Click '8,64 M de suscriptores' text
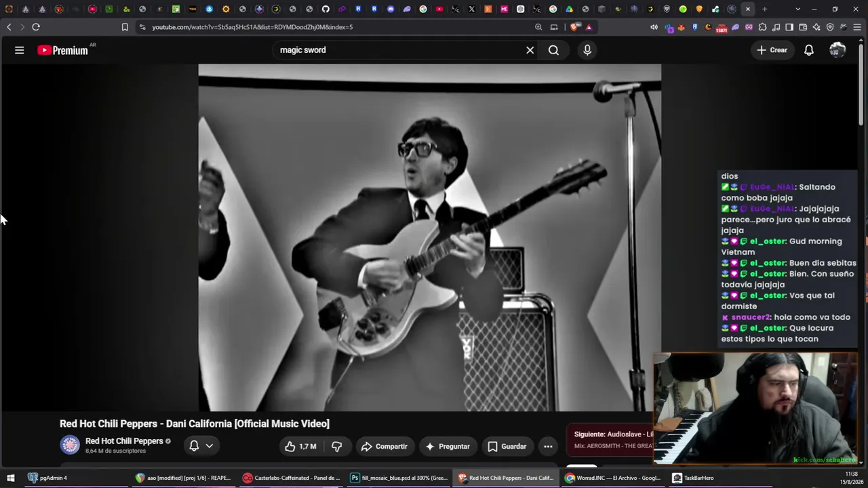 click(115, 451)
